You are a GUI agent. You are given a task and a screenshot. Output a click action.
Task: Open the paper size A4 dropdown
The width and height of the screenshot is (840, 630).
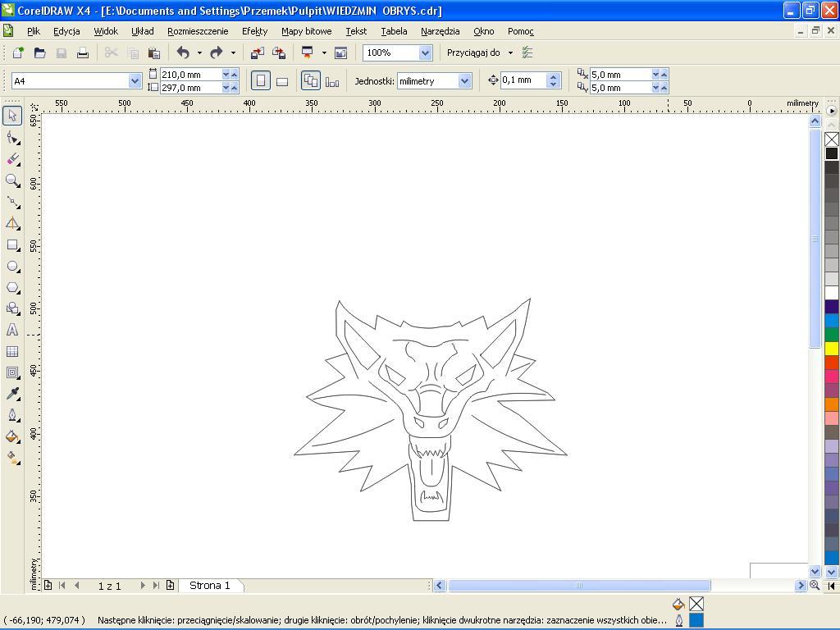pos(135,81)
